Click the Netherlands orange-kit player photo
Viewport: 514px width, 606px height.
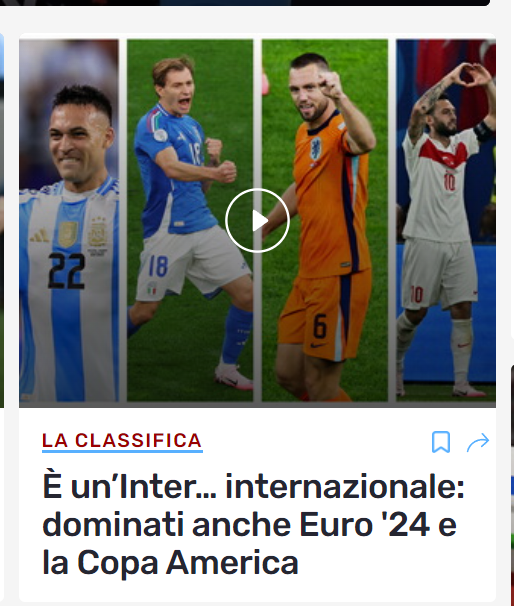(x=325, y=220)
